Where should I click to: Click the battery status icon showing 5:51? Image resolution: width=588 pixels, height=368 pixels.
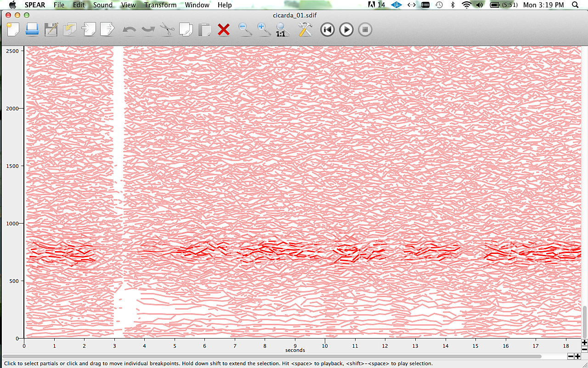click(503, 5)
